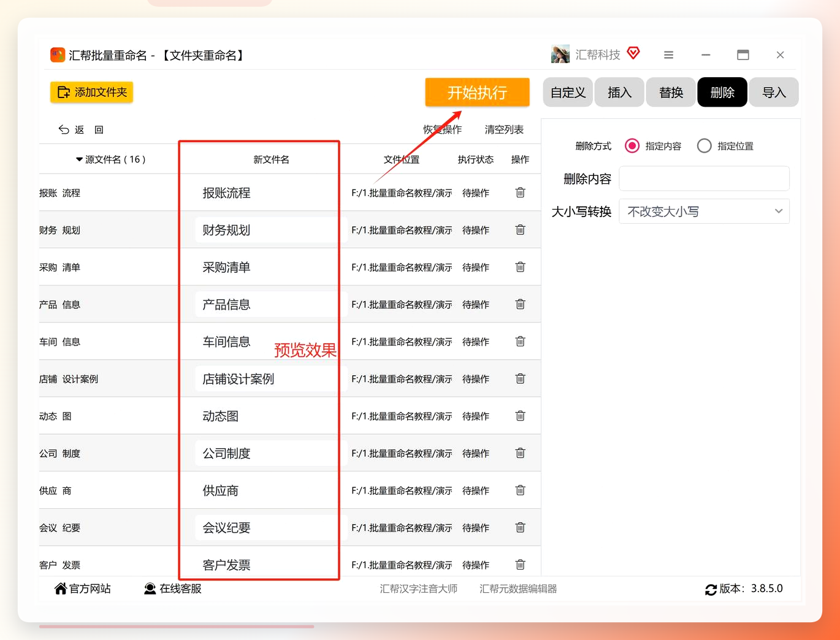
Task: Click the 开始执行 button
Action: click(x=478, y=93)
